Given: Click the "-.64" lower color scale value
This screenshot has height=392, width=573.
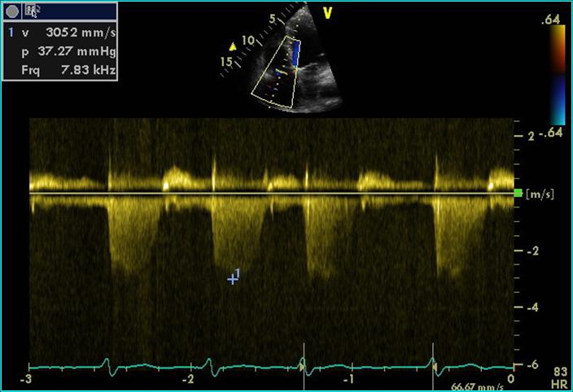Looking at the screenshot, I should pyautogui.click(x=550, y=133).
